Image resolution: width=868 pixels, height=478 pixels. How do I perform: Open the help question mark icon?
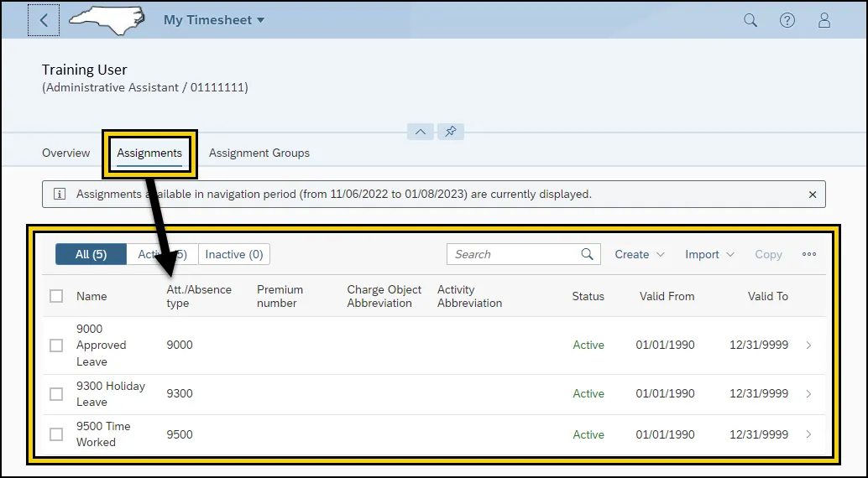point(787,20)
